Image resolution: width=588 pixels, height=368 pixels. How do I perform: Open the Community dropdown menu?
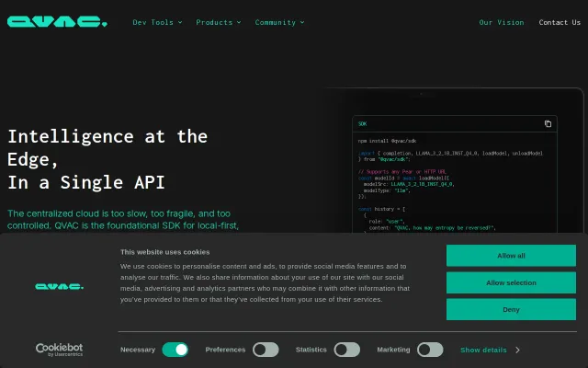279,22
